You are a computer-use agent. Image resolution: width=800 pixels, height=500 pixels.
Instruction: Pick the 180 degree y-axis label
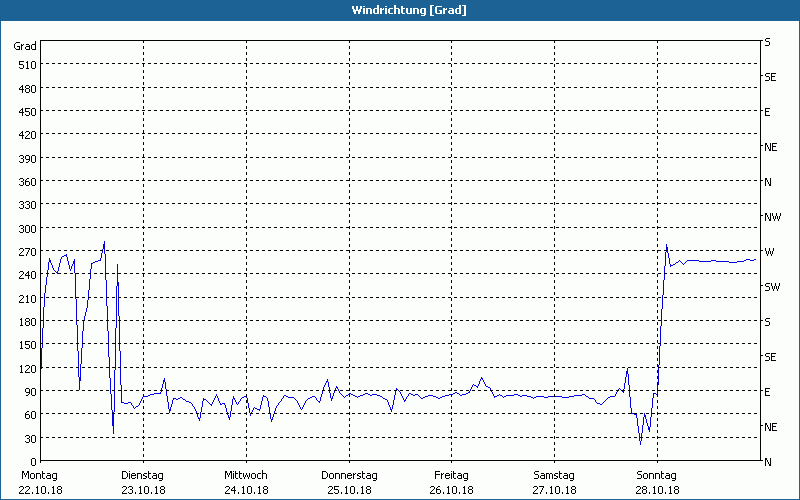pos(27,322)
